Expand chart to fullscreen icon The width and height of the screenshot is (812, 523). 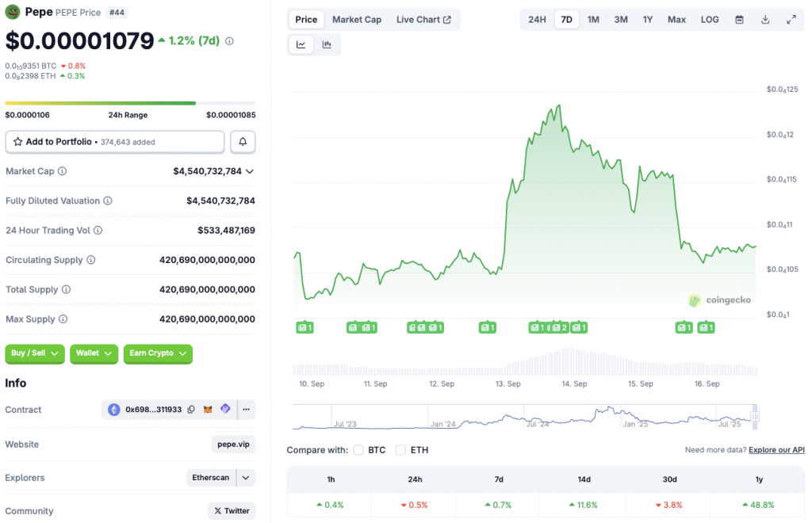tap(791, 20)
